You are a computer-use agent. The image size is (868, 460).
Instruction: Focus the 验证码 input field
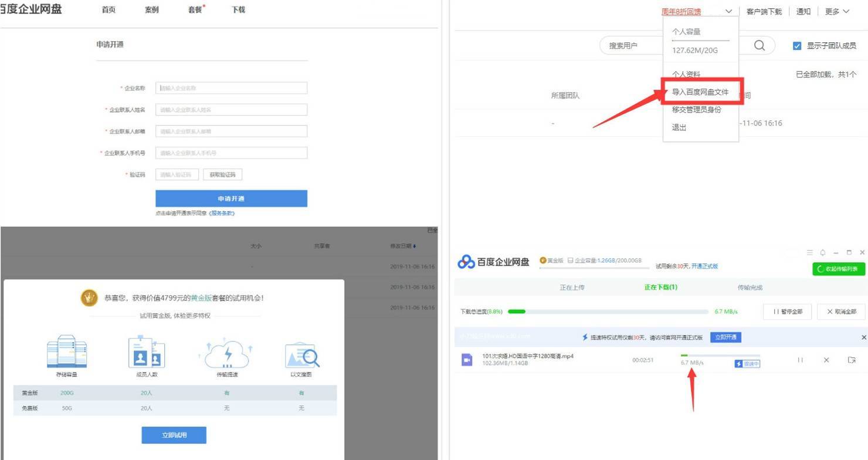tap(177, 175)
